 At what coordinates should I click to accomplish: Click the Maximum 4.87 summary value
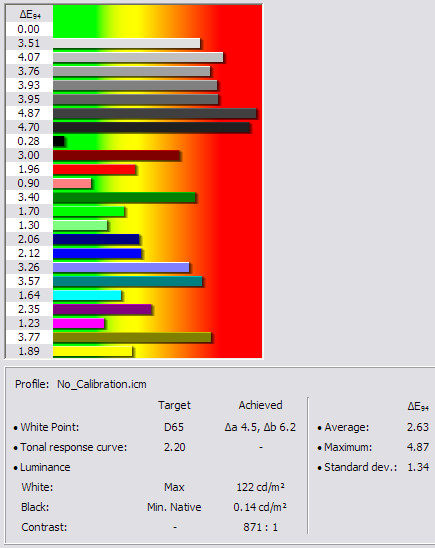(x=418, y=447)
